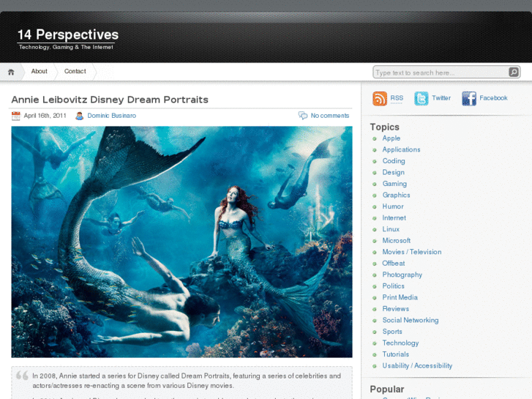Image resolution: width=532 pixels, height=399 pixels.
Task: Browse the Social Networking topic
Action: pos(411,320)
